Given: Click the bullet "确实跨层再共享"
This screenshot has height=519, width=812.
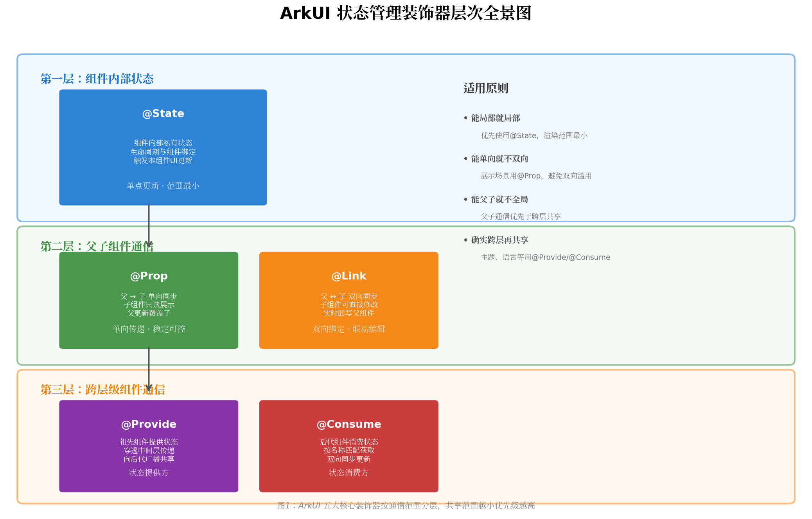Looking at the screenshot, I should [496, 240].
